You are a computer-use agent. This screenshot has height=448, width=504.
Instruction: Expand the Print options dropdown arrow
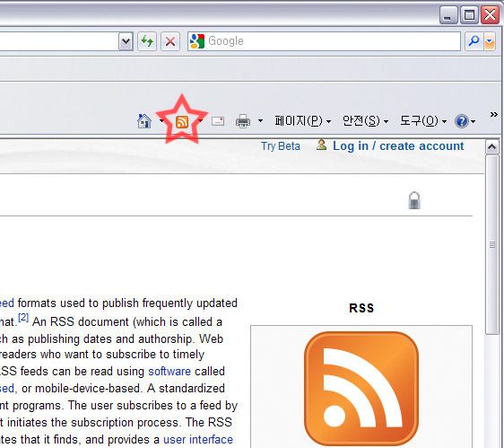click(260, 121)
